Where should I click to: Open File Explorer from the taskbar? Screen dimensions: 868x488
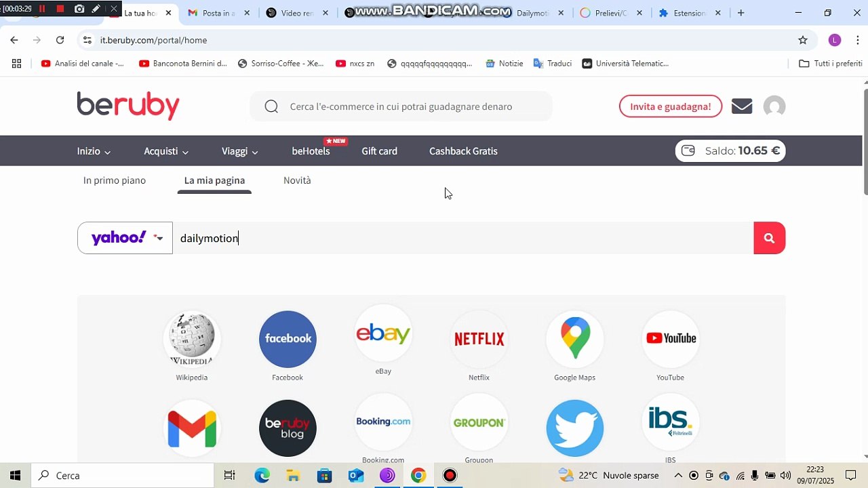[x=293, y=475]
